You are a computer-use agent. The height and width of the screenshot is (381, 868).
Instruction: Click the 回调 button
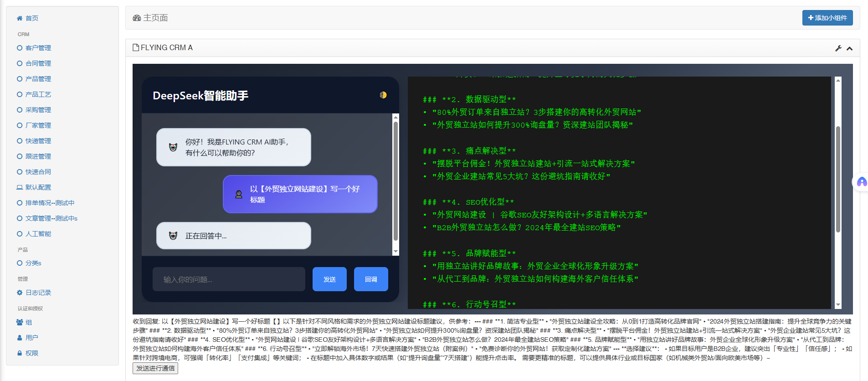(371, 279)
